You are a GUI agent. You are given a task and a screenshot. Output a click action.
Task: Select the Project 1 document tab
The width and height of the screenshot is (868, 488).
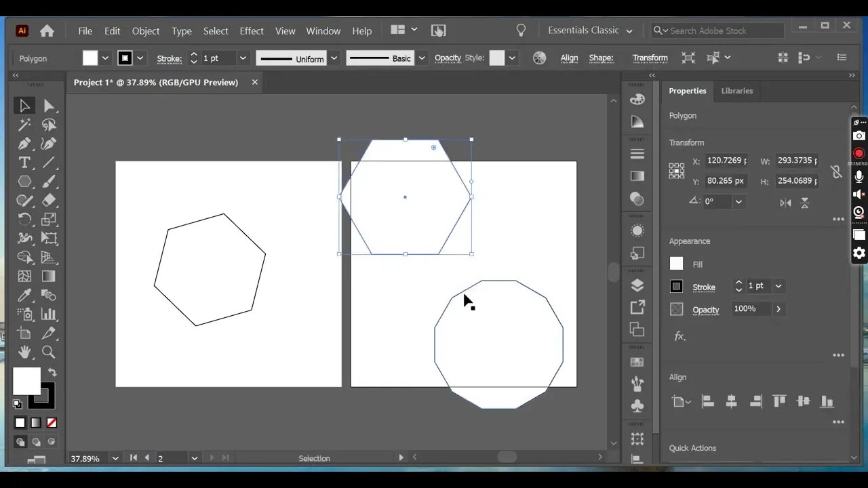click(156, 82)
